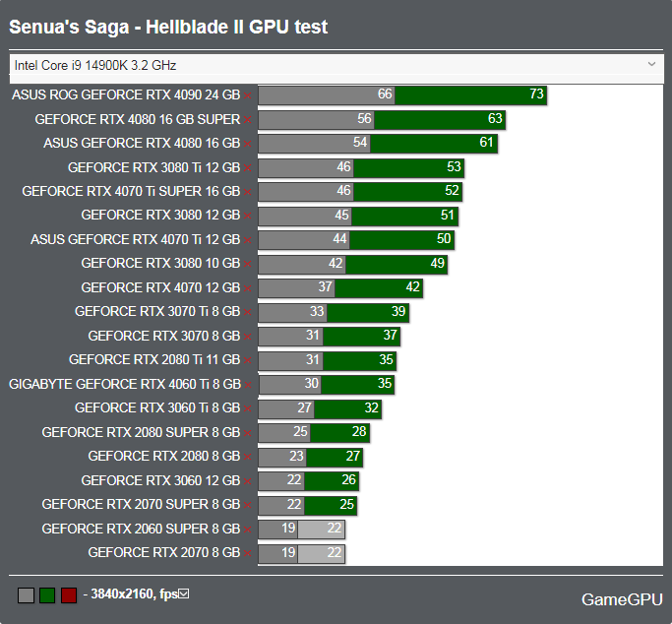Click the gray 66 fps bar for RTX 4090
The height and width of the screenshot is (624, 672).
point(326,95)
